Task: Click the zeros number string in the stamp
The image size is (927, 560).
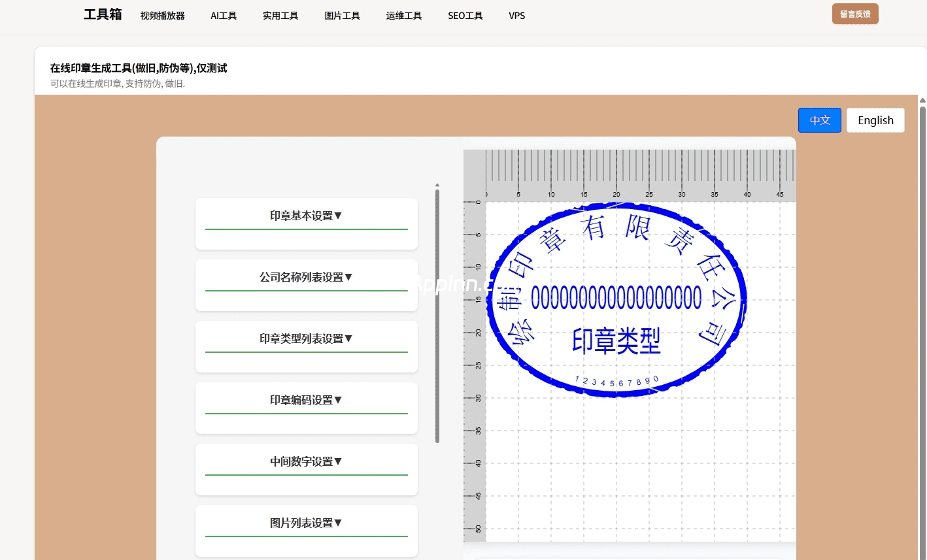Action: point(616,298)
